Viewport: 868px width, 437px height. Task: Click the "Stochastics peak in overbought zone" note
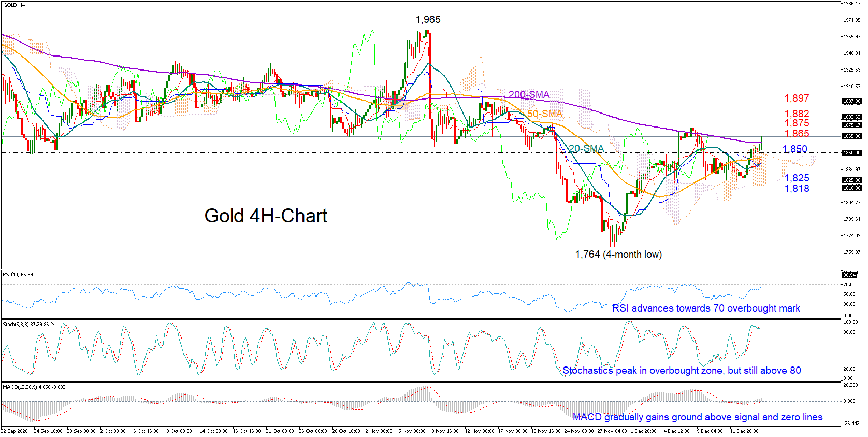click(682, 371)
